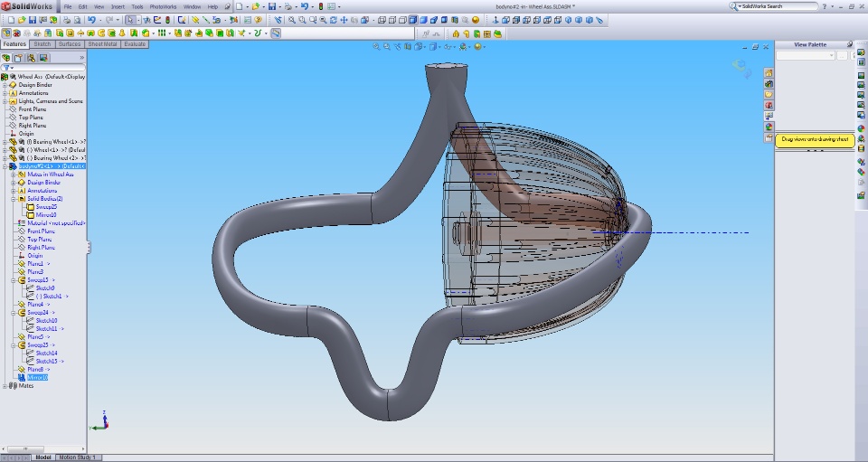The height and width of the screenshot is (462, 868).
Task: Click the browse button beside View Palette dropdown
Action: pos(842,55)
